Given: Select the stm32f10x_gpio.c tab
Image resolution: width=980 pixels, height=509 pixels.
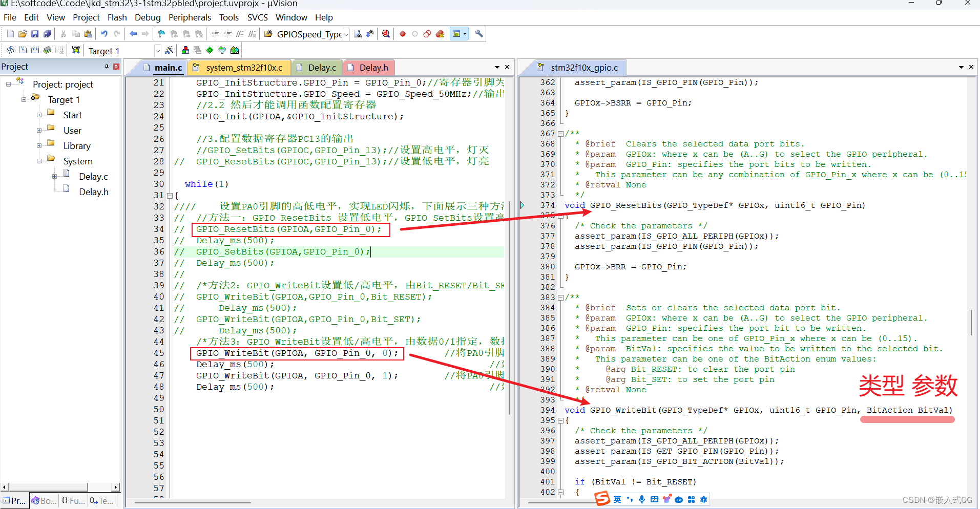Looking at the screenshot, I should (x=579, y=68).
